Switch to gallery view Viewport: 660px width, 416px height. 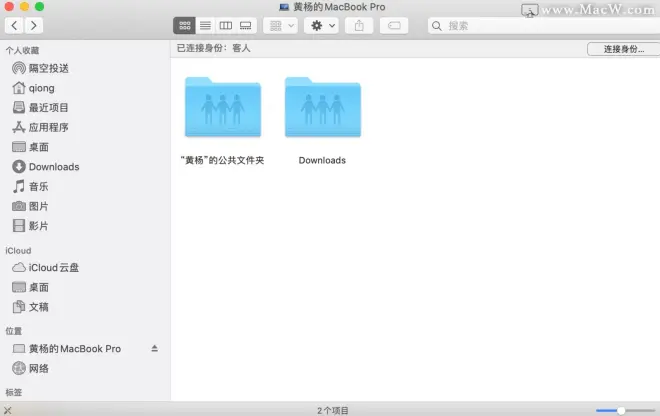[x=246, y=26]
